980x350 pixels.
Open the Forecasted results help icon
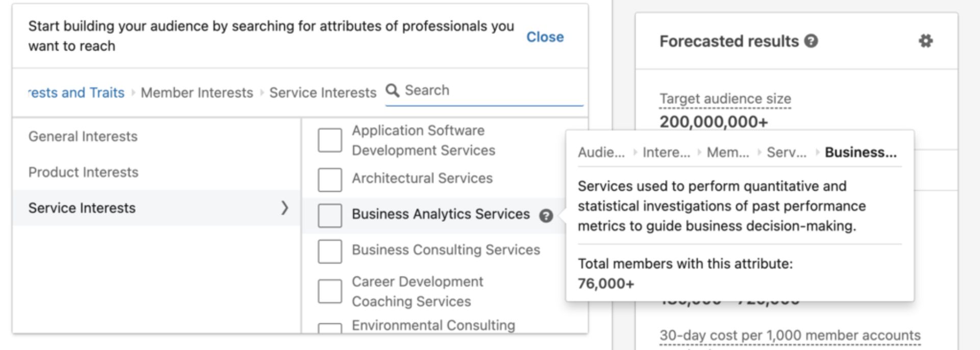pos(811,41)
